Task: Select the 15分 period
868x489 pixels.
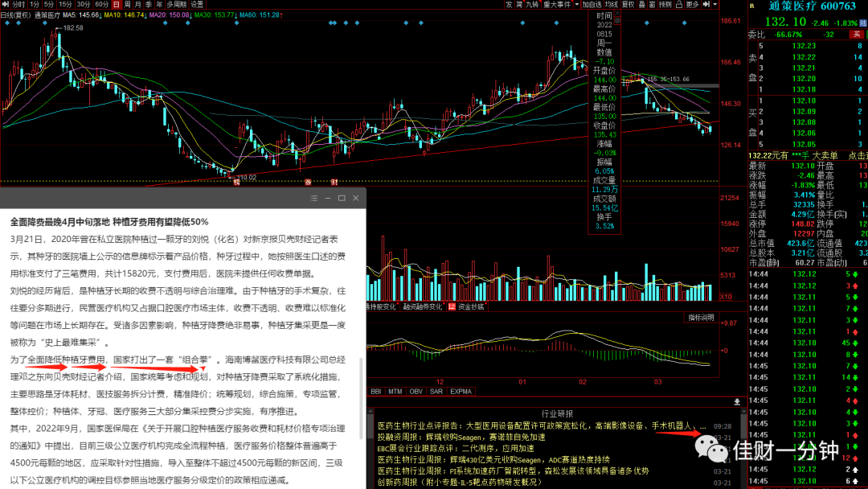Action: [65, 4]
